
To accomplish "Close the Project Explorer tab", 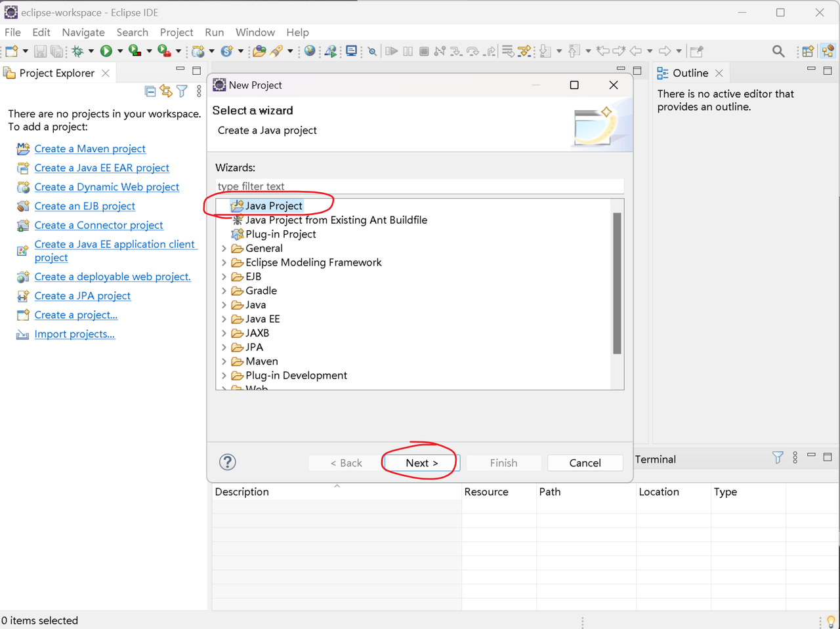I will coord(106,73).
